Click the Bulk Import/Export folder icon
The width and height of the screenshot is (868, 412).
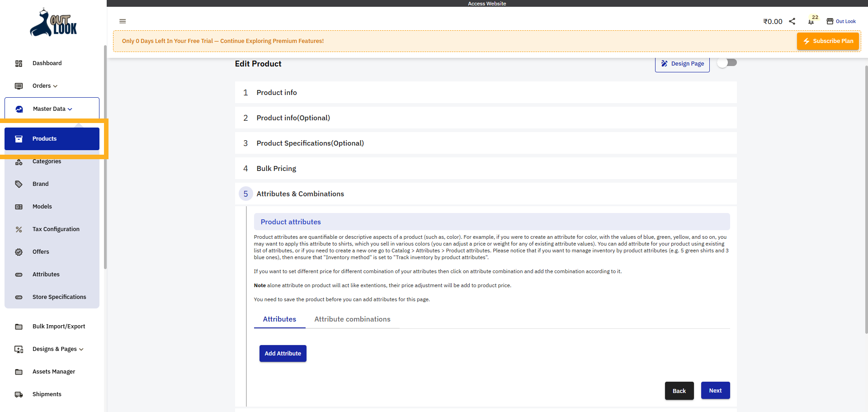tap(19, 327)
